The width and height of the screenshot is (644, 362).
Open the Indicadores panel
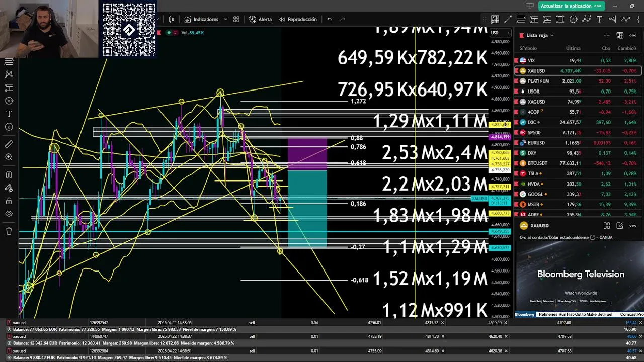click(201, 19)
